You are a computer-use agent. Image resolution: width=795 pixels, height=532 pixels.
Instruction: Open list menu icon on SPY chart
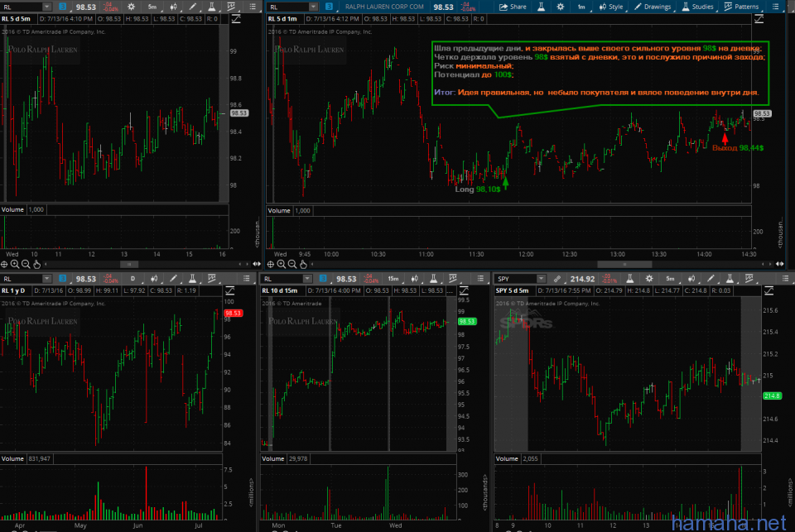pos(785,279)
